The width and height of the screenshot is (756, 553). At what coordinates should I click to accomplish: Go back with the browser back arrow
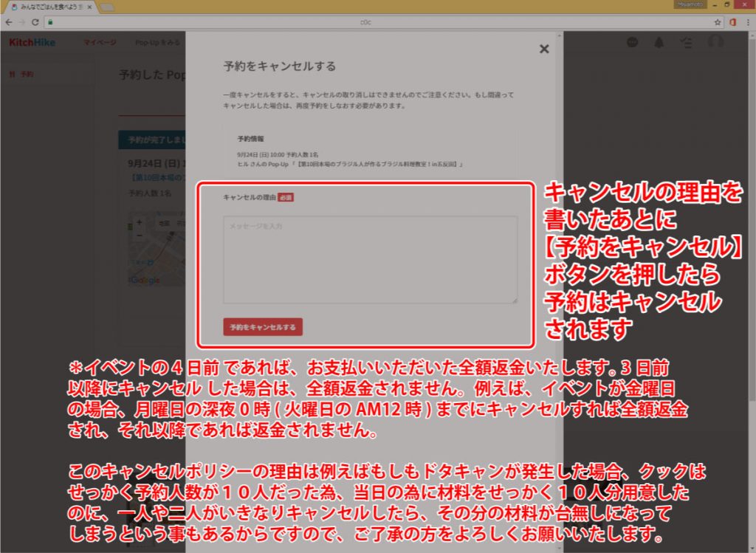pos(9,22)
